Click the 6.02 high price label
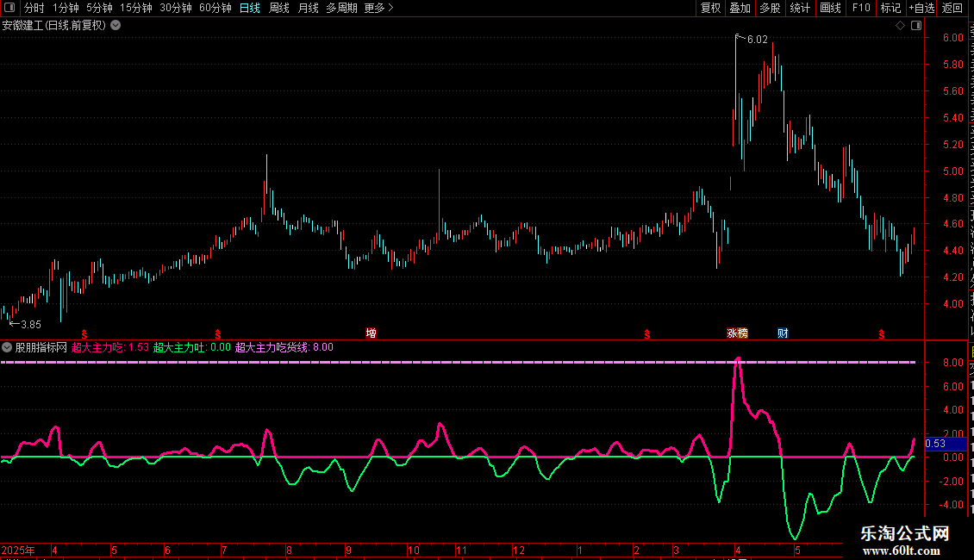The image size is (974, 560). coord(757,40)
